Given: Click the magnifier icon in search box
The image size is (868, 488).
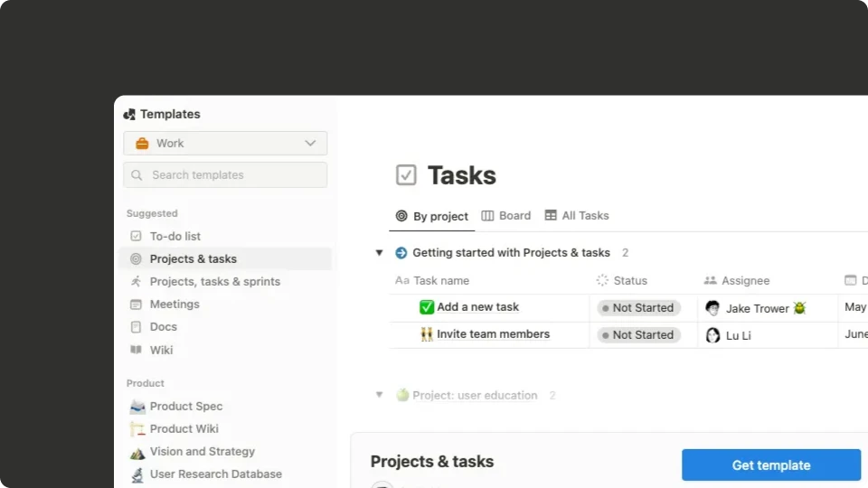Looking at the screenshot, I should tap(137, 175).
